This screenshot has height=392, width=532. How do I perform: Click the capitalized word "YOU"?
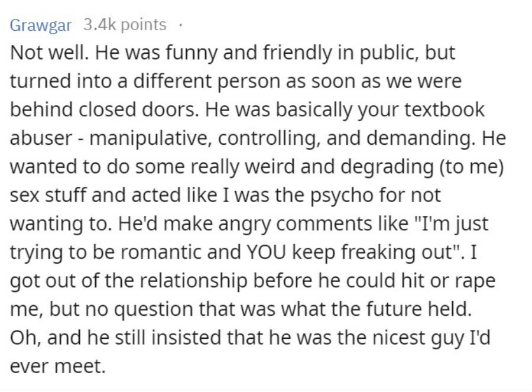[x=266, y=252]
